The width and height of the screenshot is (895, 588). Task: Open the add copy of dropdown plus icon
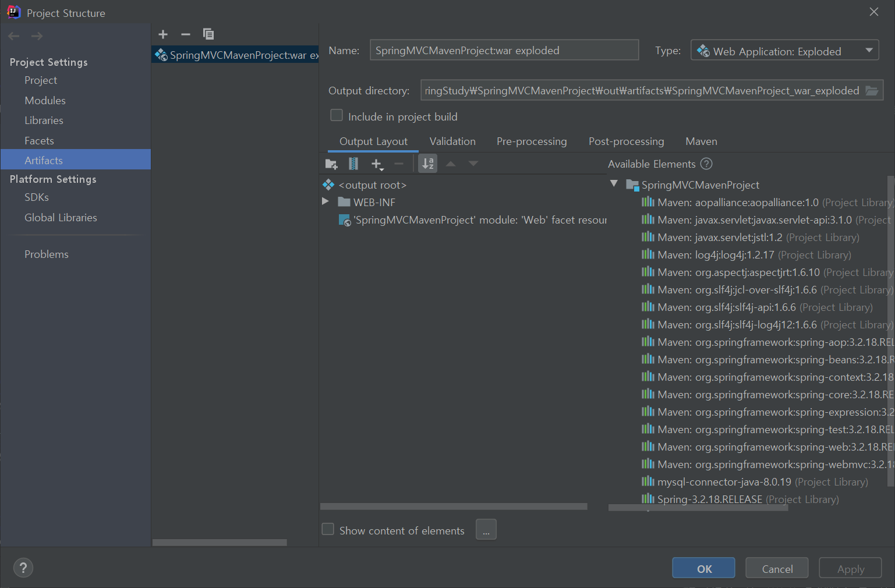[x=377, y=164]
